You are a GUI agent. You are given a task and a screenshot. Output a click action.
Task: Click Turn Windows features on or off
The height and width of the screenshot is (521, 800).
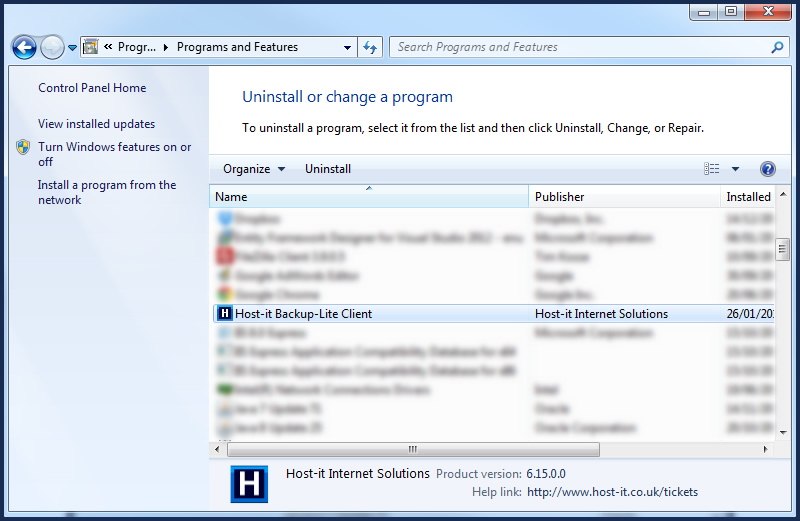point(114,154)
